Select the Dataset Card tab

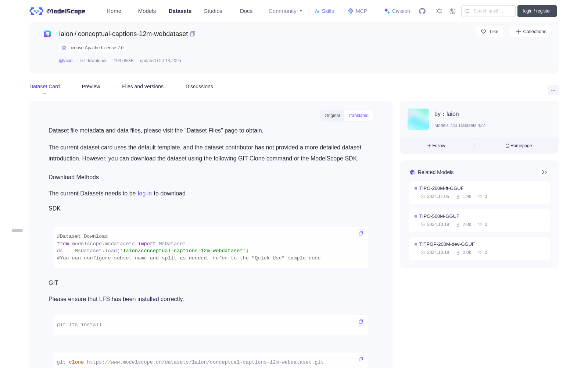(44, 86)
